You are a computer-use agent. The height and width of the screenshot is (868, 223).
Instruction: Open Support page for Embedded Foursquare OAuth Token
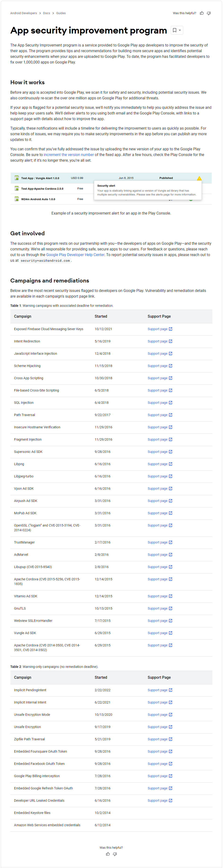pos(160,751)
